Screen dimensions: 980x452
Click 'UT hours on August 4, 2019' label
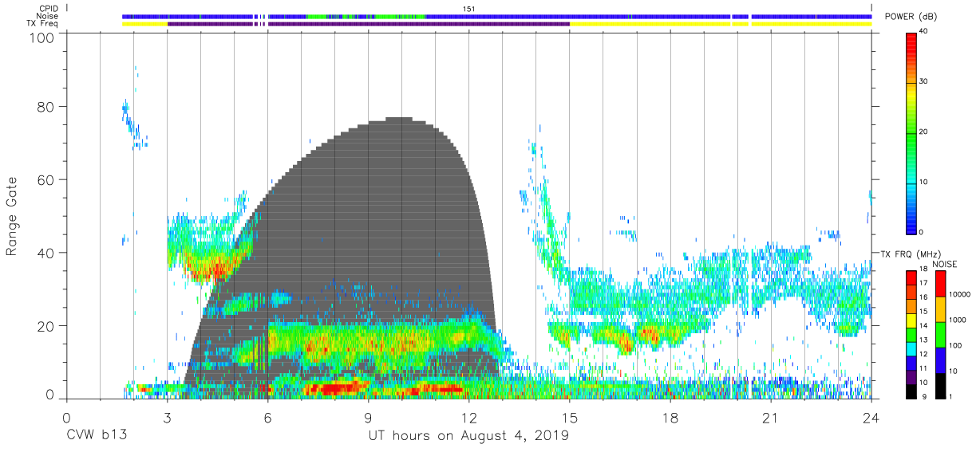(x=468, y=436)
